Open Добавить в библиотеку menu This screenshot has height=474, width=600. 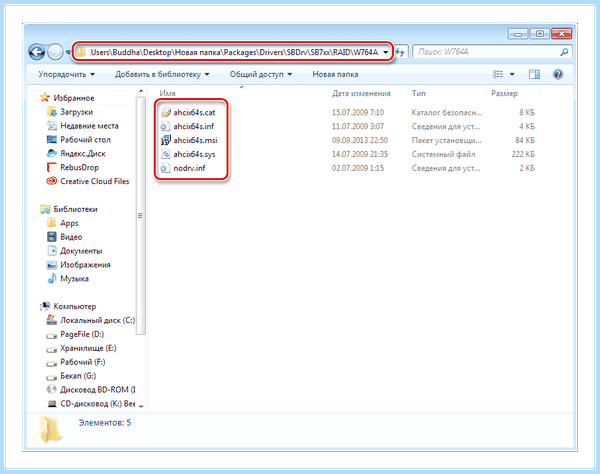coord(162,74)
